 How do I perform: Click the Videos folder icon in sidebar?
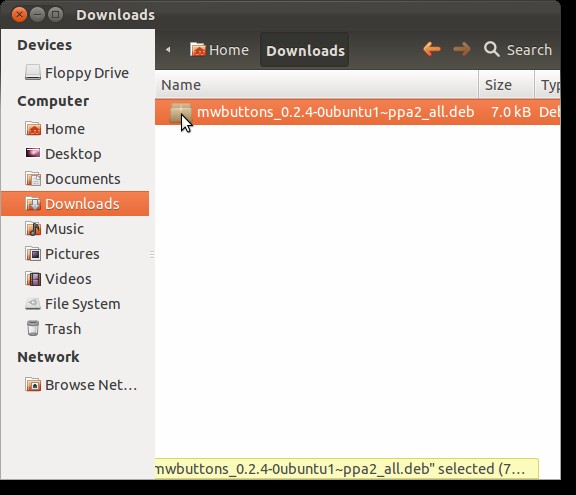[x=33, y=279]
